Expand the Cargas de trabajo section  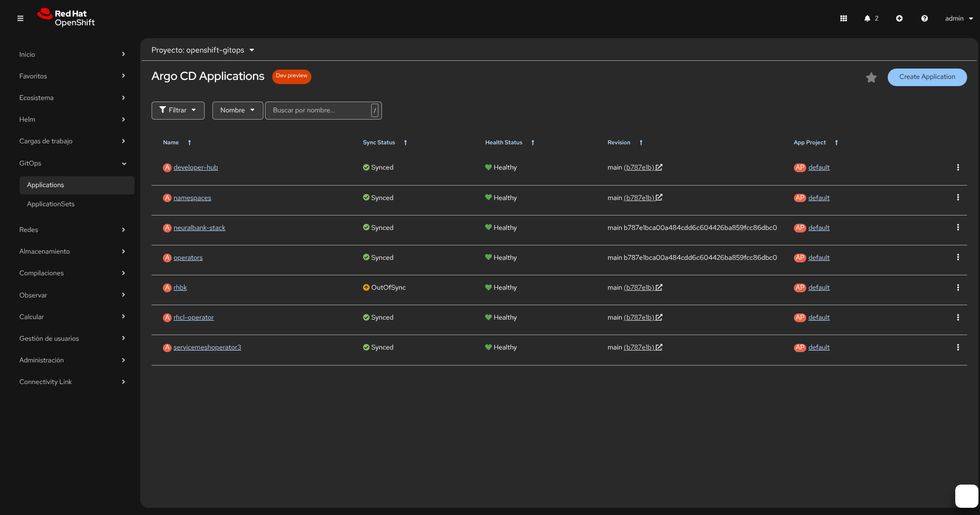click(x=72, y=141)
